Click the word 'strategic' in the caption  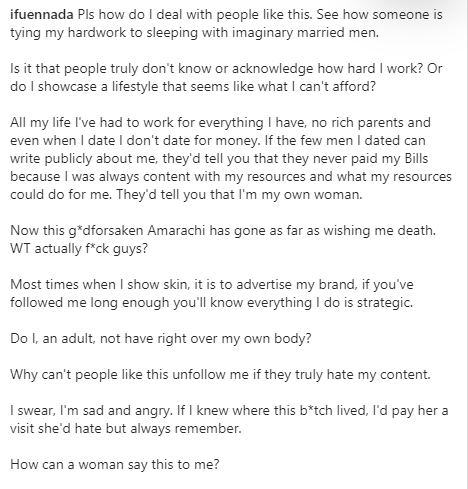pyautogui.click(x=383, y=303)
